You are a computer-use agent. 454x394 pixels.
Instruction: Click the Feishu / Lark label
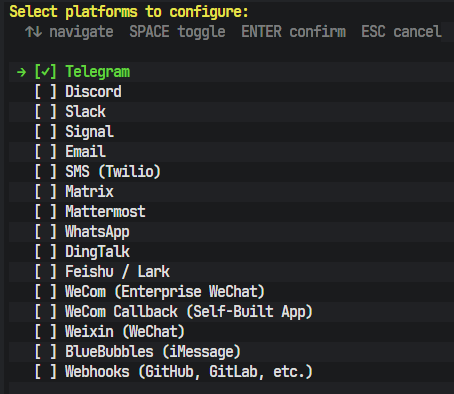tap(117, 272)
